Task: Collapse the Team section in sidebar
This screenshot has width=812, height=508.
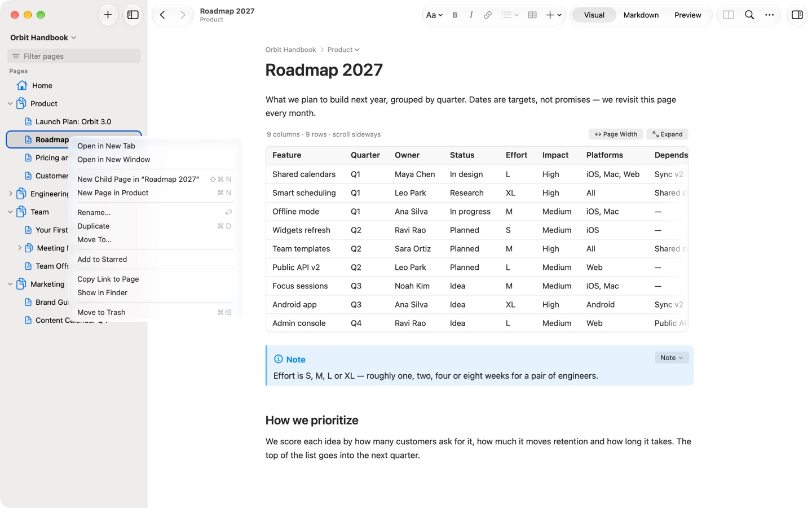Action: click(10, 212)
